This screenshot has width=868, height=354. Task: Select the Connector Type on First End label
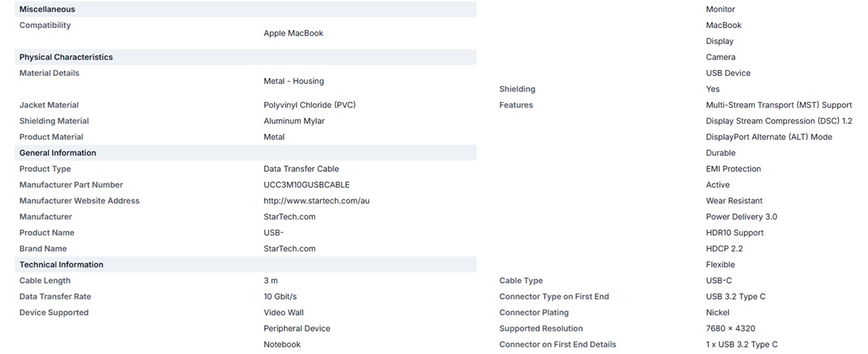[554, 297]
